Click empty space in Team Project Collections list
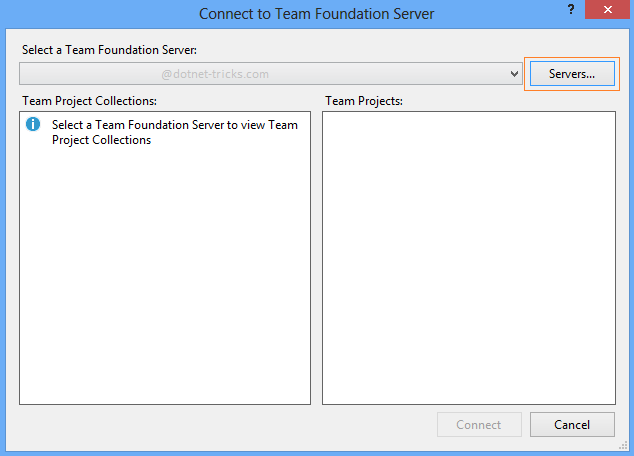The width and height of the screenshot is (634, 456). pos(165,280)
